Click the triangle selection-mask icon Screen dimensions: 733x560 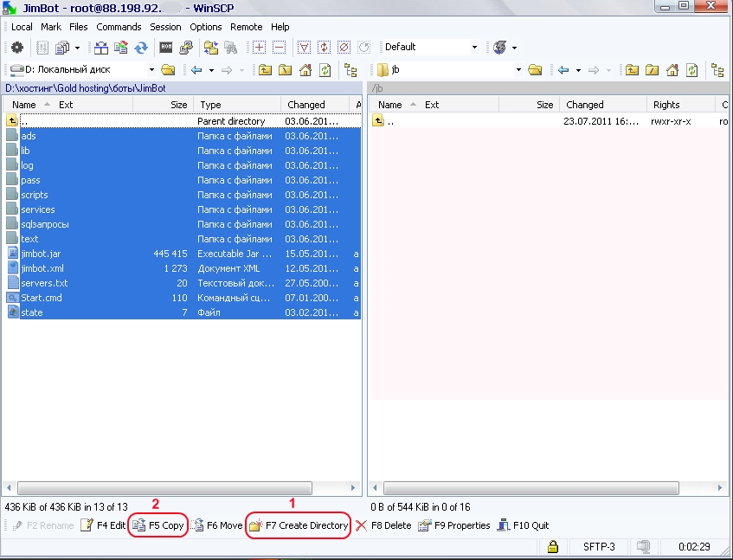(x=304, y=48)
